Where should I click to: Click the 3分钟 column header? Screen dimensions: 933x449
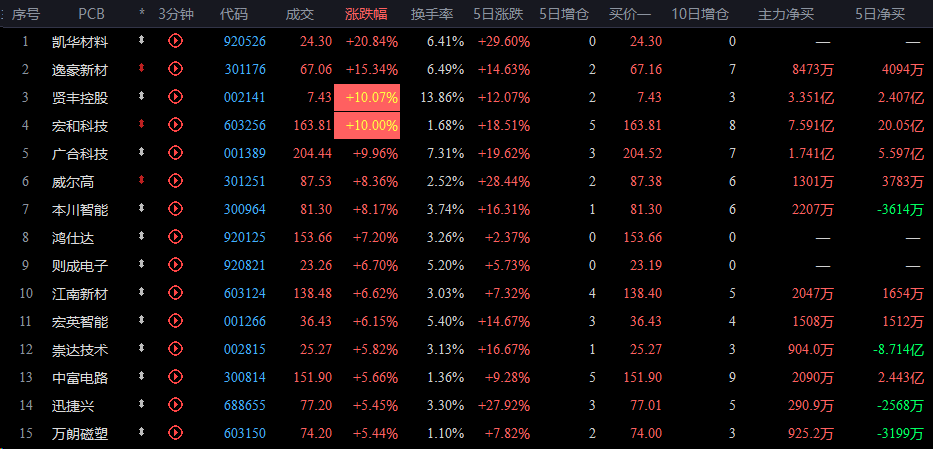(x=176, y=14)
